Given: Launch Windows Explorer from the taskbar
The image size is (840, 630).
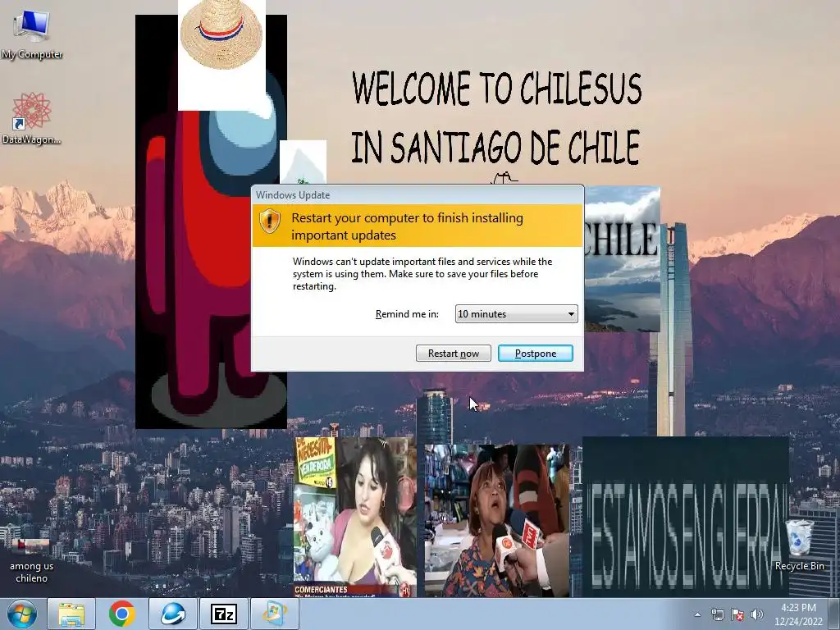Looking at the screenshot, I should coord(71,614).
